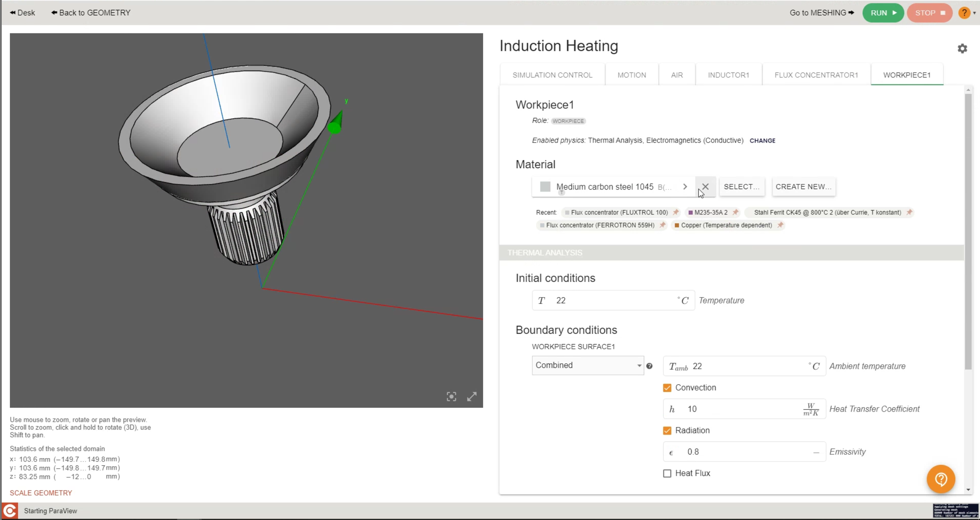Click the STOP button
This screenshot has width=980, height=520.
930,13
